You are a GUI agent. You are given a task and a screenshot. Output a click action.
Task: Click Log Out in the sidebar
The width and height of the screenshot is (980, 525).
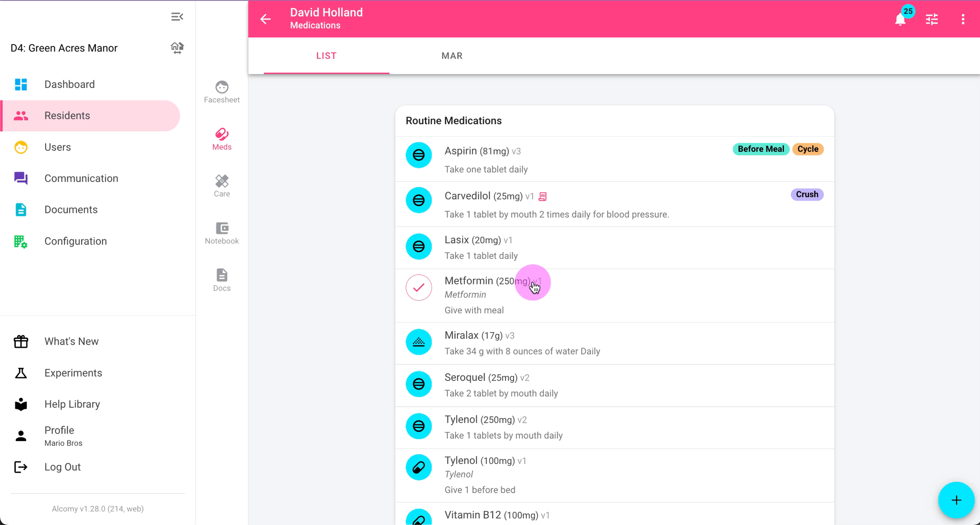[x=62, y=467]
